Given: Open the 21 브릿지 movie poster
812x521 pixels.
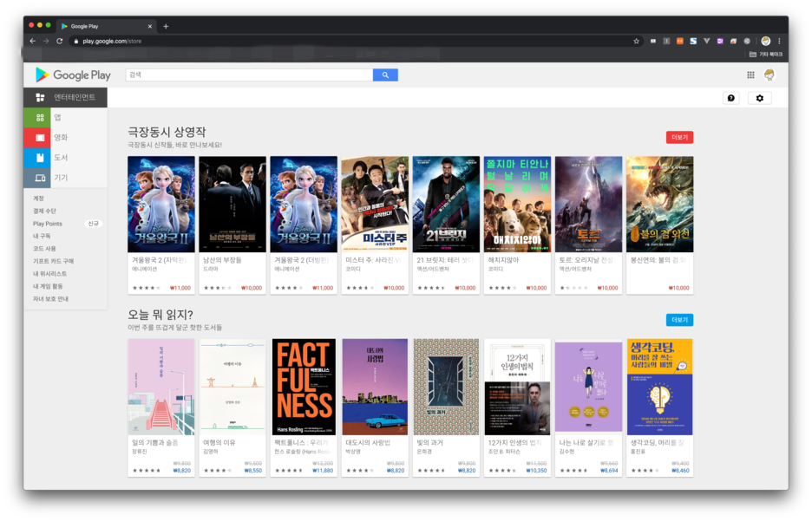Looking at the screenshot, I should tap(446, 205).
